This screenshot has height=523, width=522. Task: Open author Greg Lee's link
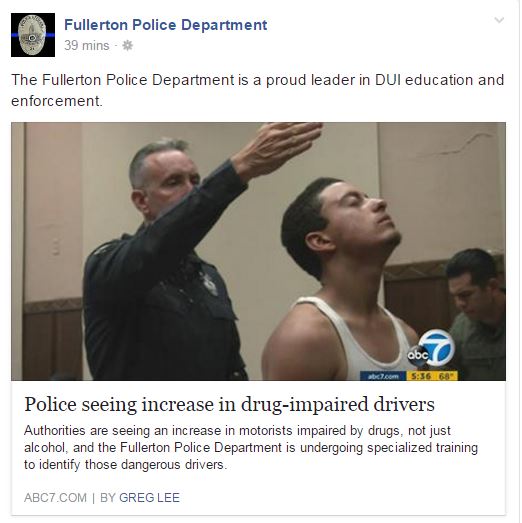click(x=149, y=498)
